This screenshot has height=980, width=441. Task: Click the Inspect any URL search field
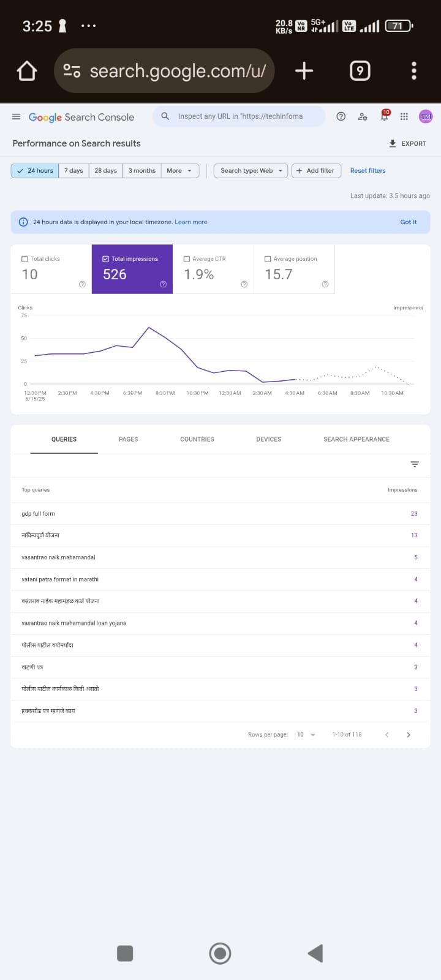pyautogui.click(x=239, y=116)
